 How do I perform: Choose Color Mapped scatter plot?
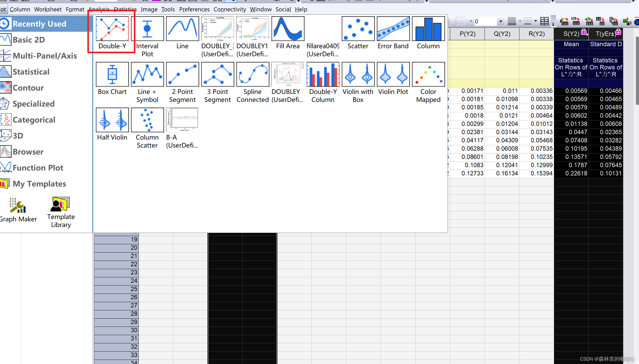point(428,75)
